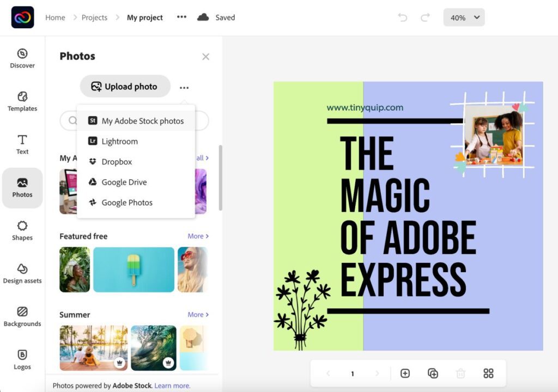
Task: Choose Lightroom in the upload menu
Action: (120, 141)
